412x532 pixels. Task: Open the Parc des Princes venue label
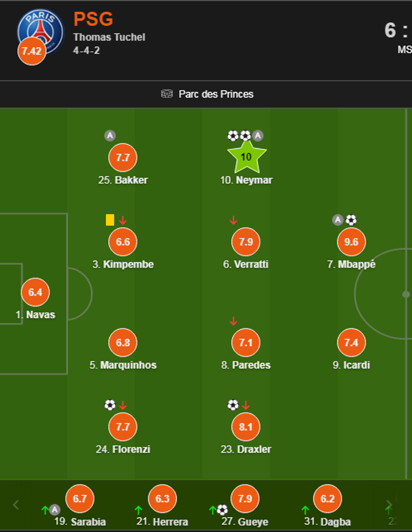[216, 94]
